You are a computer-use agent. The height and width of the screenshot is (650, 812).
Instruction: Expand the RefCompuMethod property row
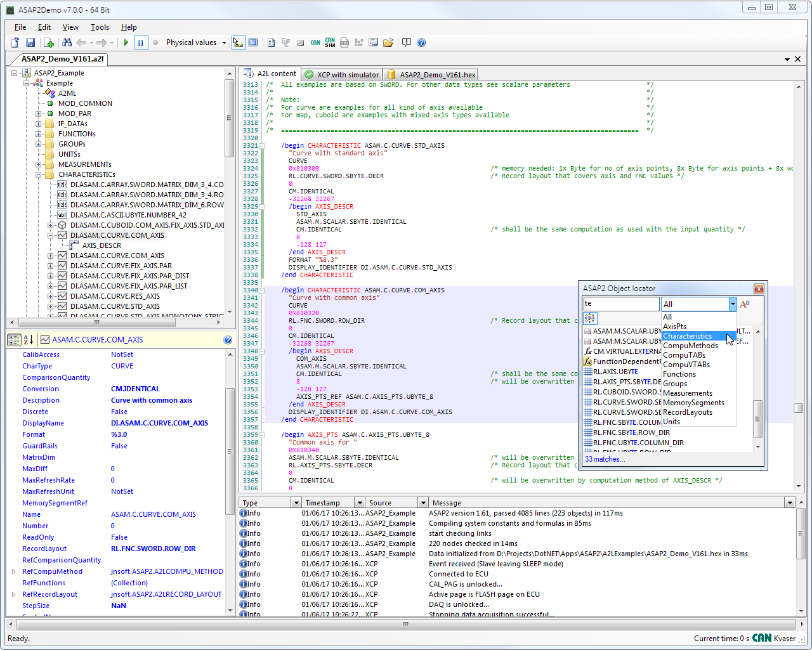13,571
